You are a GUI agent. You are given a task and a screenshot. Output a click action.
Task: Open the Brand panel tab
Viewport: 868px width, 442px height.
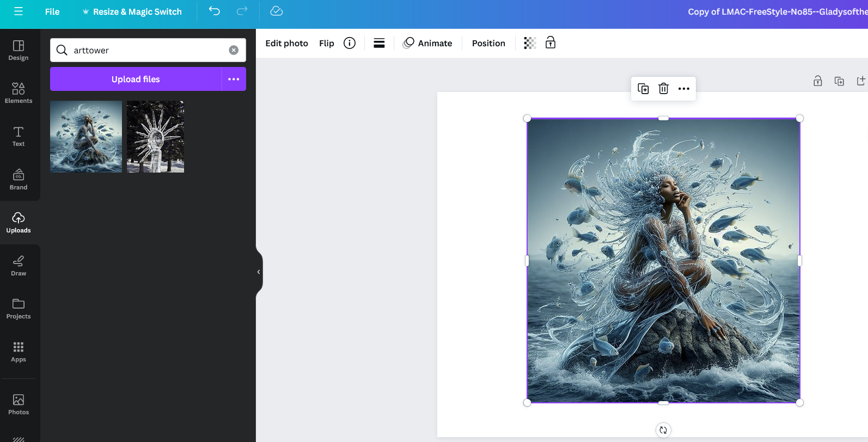pyautogui.click(x=19, y=179)
